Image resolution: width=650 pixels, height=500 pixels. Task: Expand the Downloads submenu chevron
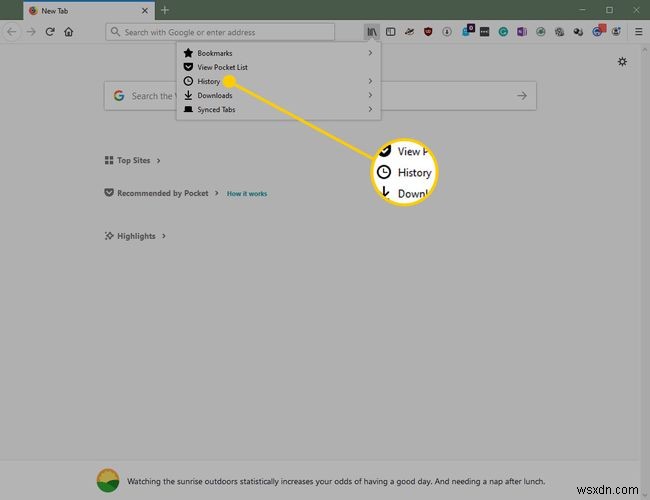click(370, 95)
